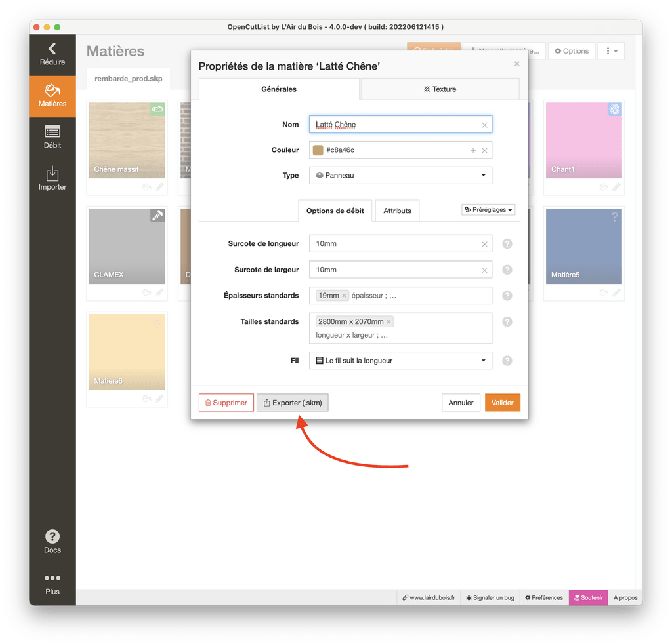Select the Chant1 material thumbnail

tap(583, 140)
